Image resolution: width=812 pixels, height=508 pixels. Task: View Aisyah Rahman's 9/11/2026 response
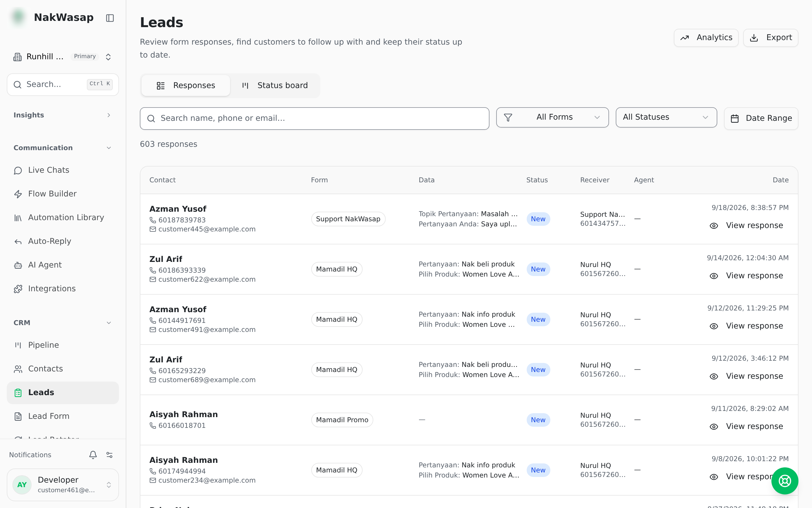[746, 427]
